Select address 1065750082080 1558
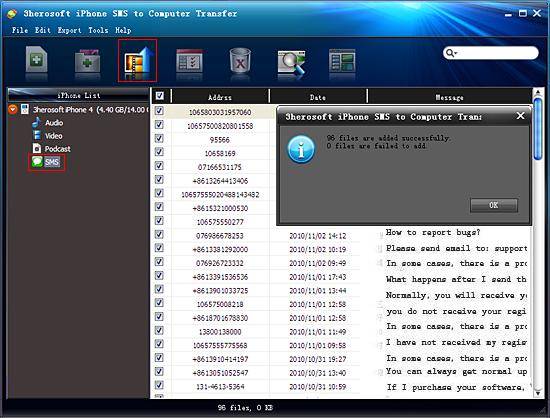Viewport: 550px width, 418px height. (220, 126)
